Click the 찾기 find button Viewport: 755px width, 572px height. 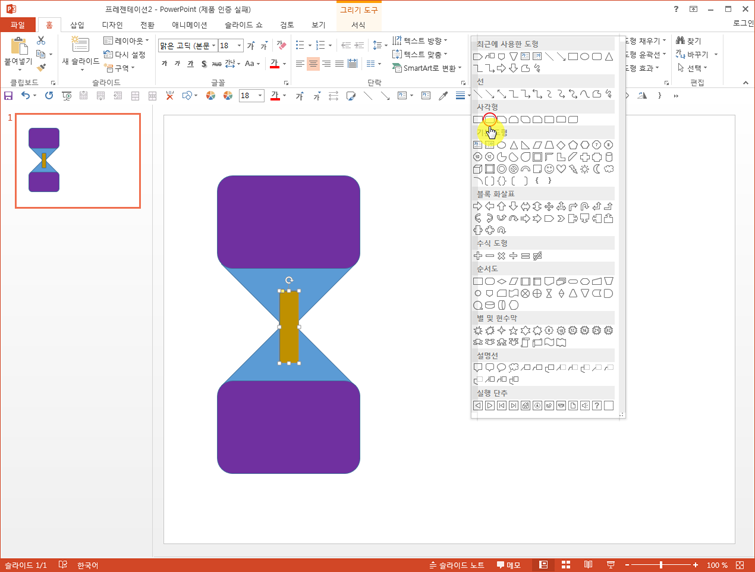689,41
